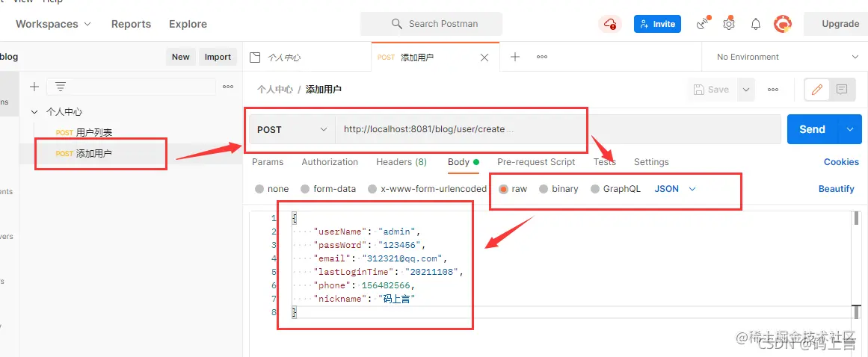Open the notifications bell

point(756,24)
